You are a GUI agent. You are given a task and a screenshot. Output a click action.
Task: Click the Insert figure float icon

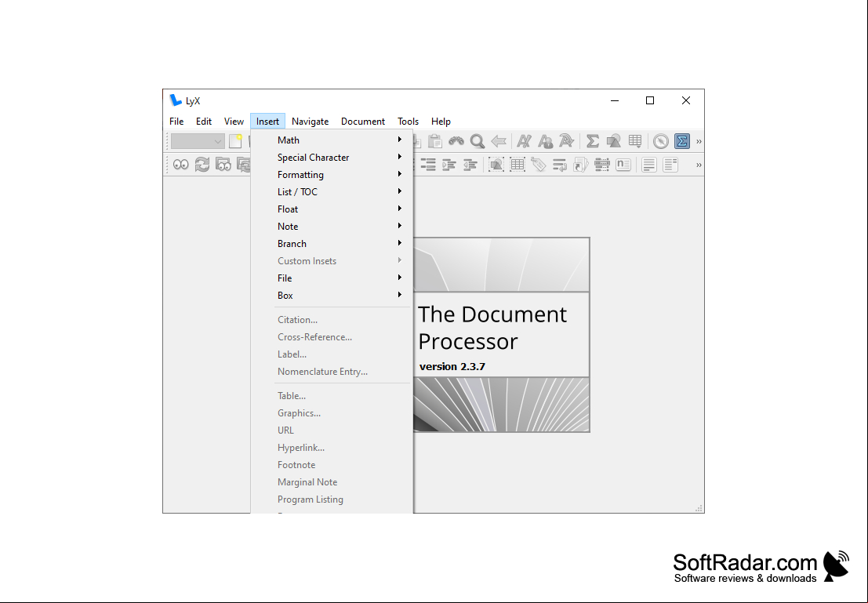[x=496, y=165]
